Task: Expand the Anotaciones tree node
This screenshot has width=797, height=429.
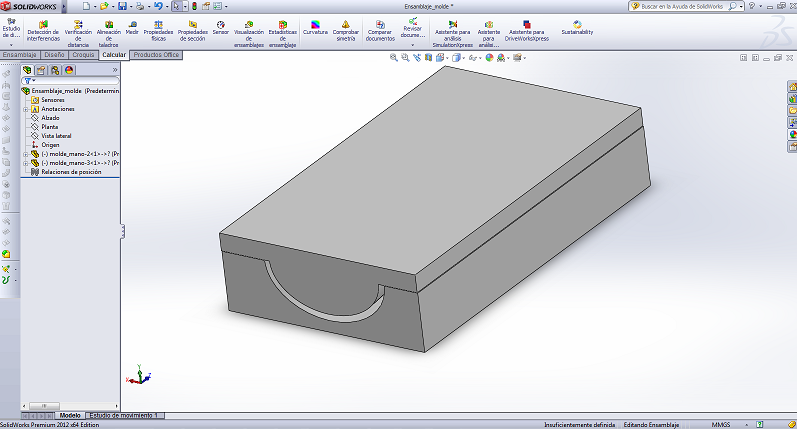Action: [x=25, y=109]
